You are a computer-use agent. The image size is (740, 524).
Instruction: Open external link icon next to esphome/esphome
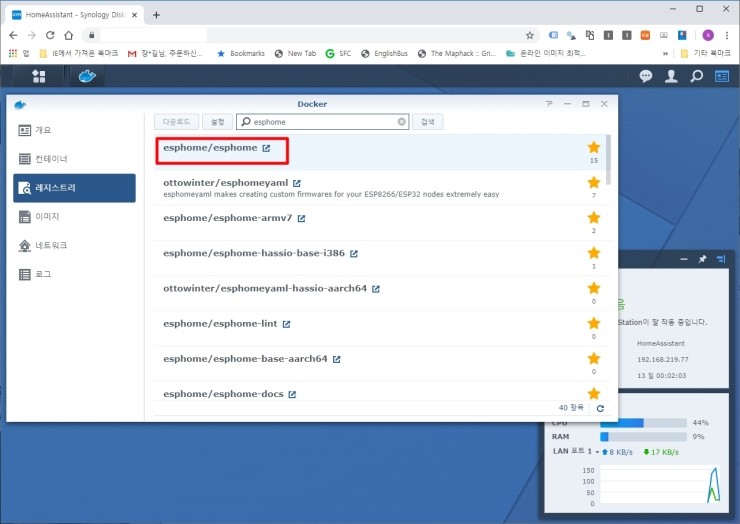(266, 148)
